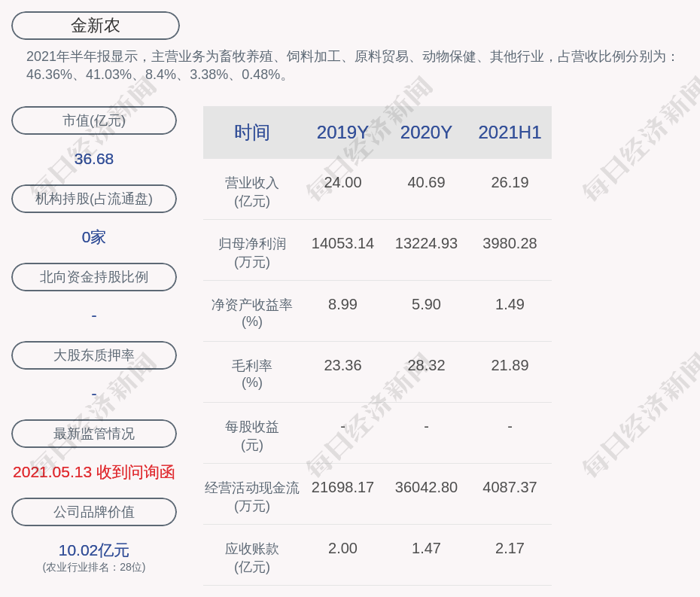Click market value 36.68
Screen dimensions: 700x597
pos(94,159)
